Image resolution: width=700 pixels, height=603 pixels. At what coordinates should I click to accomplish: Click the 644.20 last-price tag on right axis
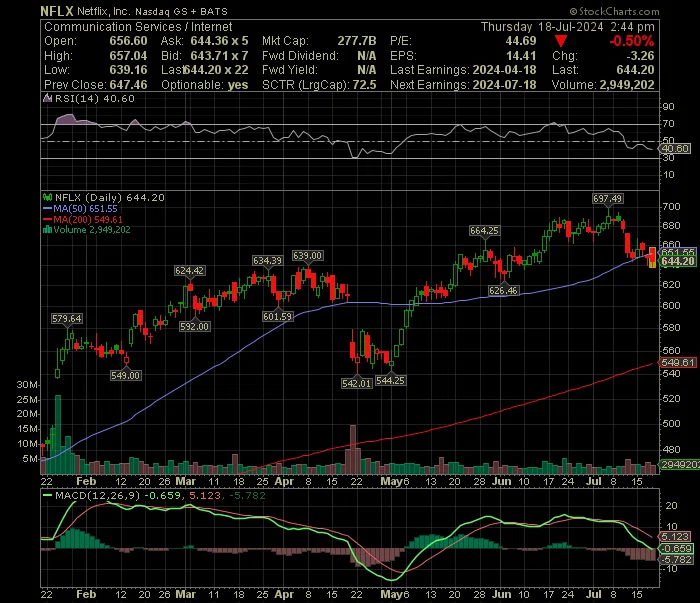pos(678,262)
